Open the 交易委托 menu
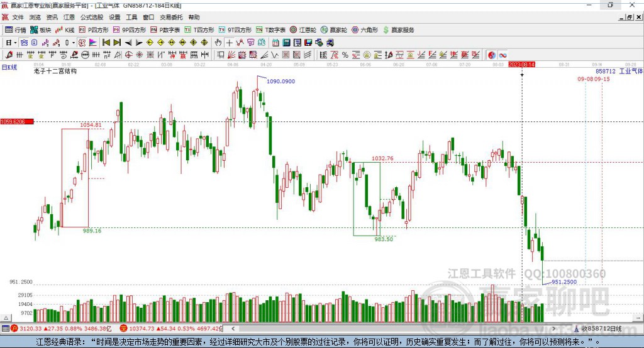This screenshot has height=348, width=644. click(171, 17)
